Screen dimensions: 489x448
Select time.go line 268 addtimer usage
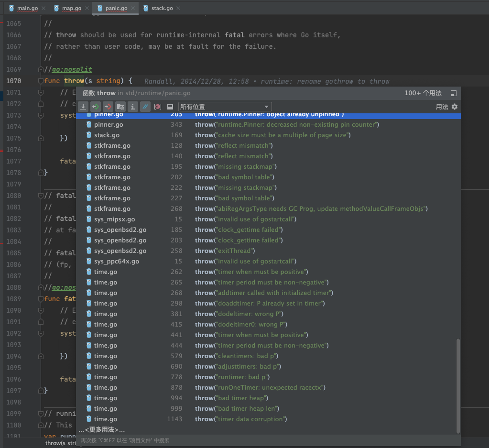click(268, 293)
